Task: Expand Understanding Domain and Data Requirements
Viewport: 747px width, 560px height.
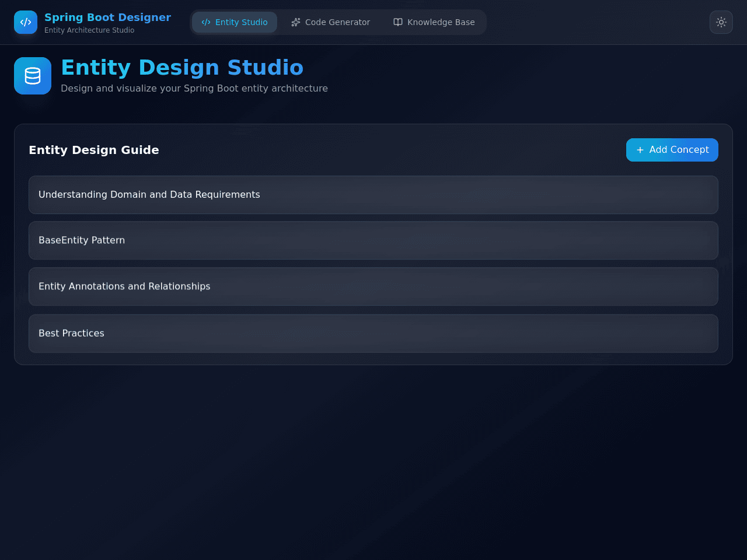Action: coord(373,195)
